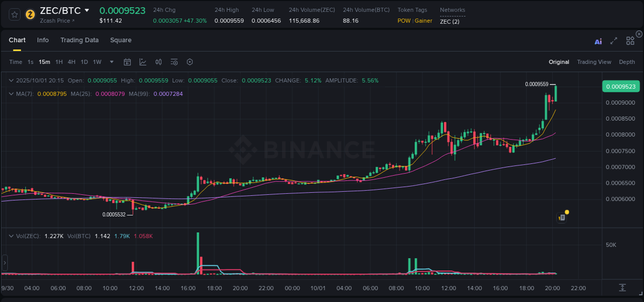Select the line chart style icon
This screenshot has height=302, width=644.
click(143, 62)
